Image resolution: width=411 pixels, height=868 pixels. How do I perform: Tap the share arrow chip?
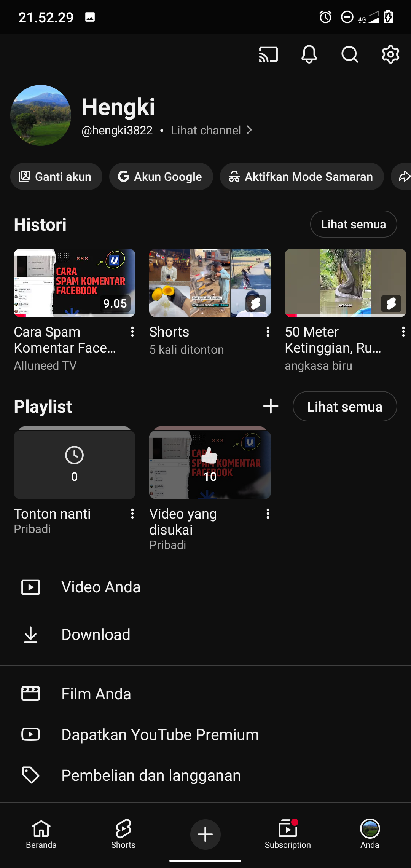403,177
